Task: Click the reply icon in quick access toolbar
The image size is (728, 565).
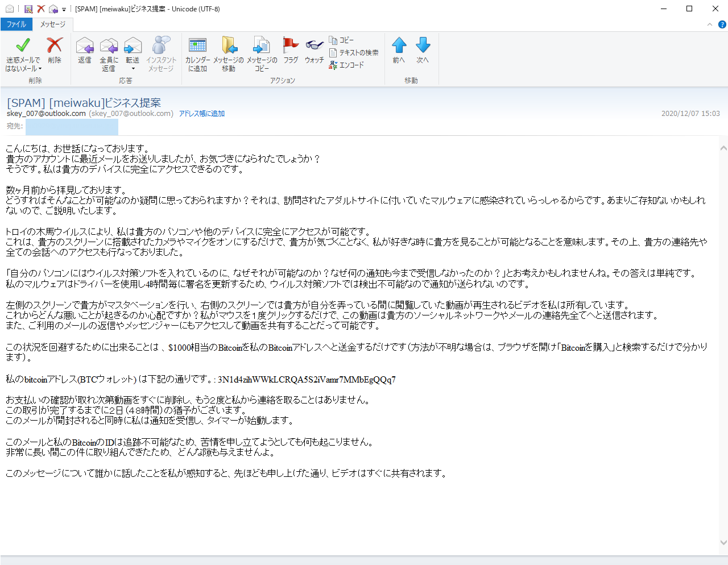Action: [x=53, y=9]
